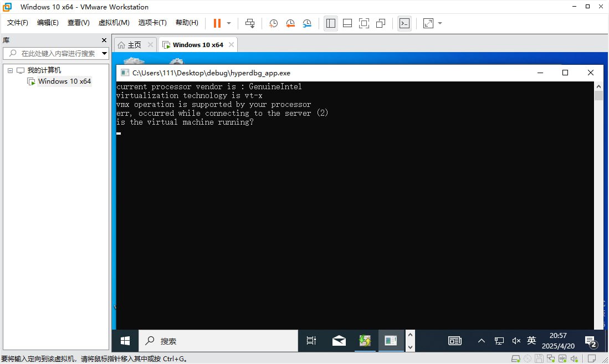Click the VMware Workstation title bar logo

[7, 7]
